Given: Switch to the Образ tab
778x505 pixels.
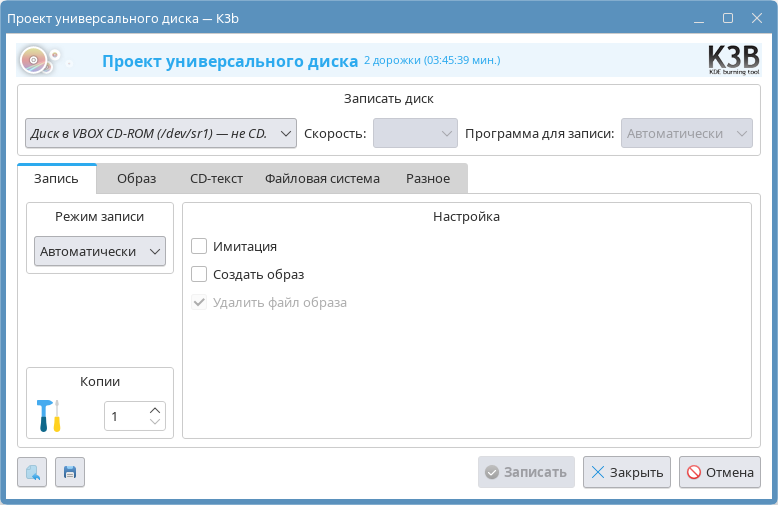Looking at the screenshot, I should [136, 179].
